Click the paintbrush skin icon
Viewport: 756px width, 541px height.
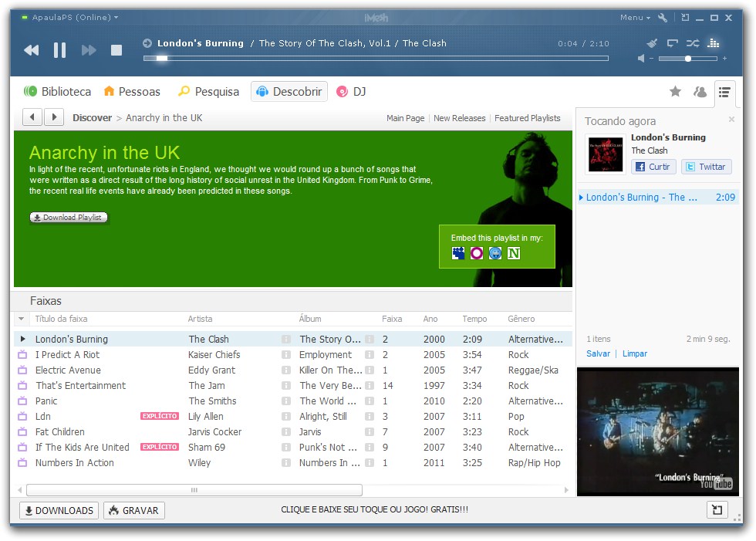pyautogui.click(x=652, y=43)
